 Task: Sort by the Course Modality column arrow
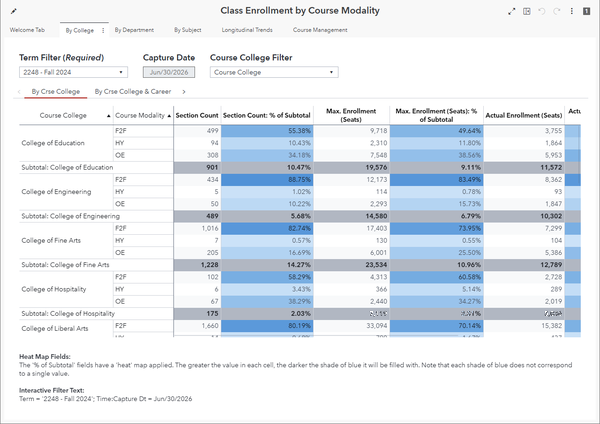(x=169, y=116)
